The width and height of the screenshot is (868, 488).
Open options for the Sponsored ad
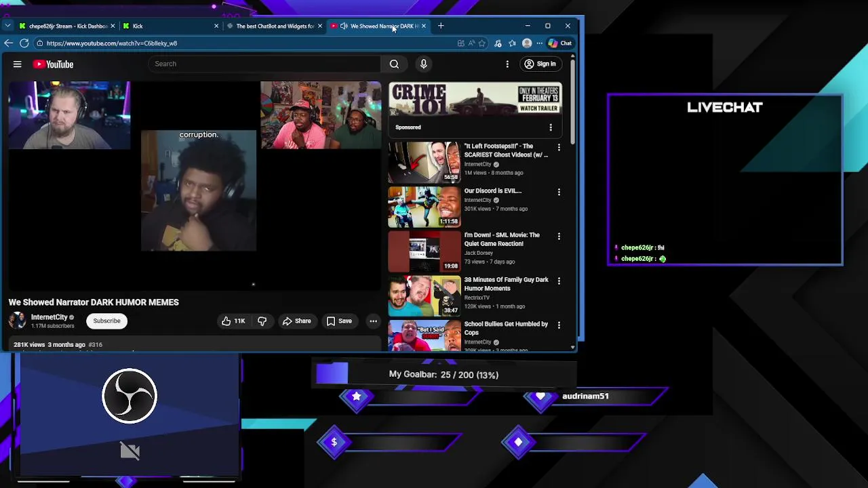click(551, 127)
